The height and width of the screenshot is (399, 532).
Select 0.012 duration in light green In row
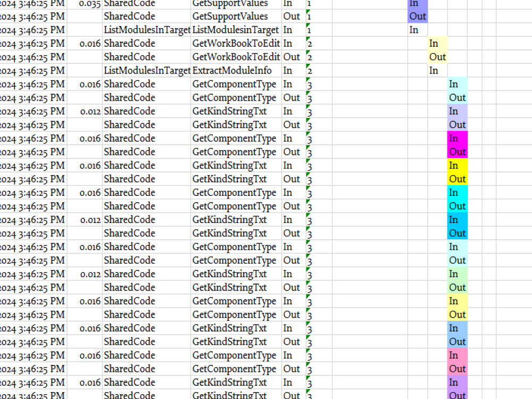tap(85, 274)
